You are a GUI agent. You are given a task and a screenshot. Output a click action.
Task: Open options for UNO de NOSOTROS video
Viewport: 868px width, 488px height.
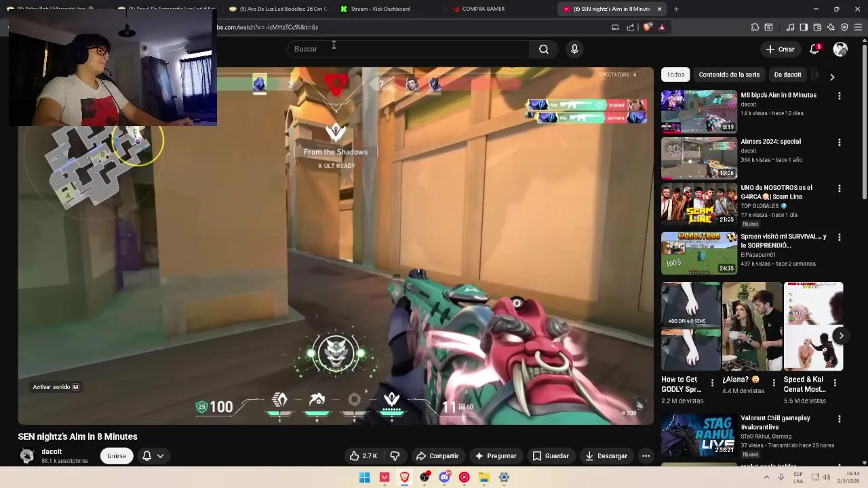click(x=839, y=188)
